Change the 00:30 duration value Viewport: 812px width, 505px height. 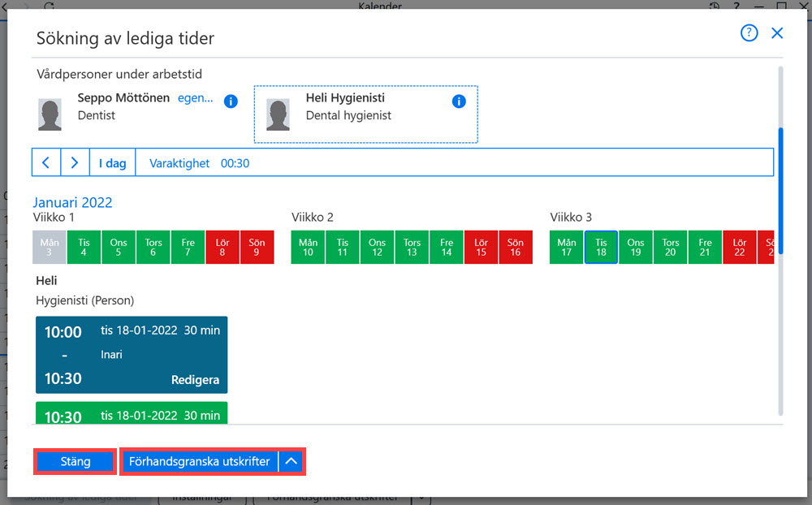[235, 163]
